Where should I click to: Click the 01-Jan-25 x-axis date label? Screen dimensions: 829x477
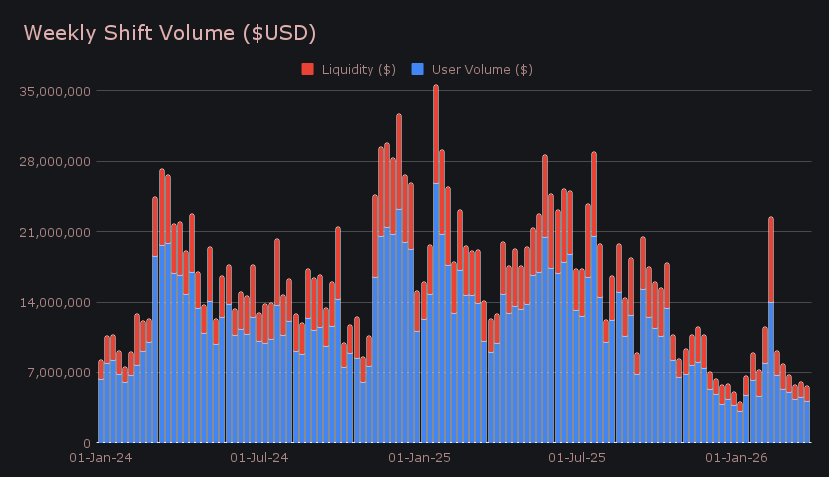(419, 458)
